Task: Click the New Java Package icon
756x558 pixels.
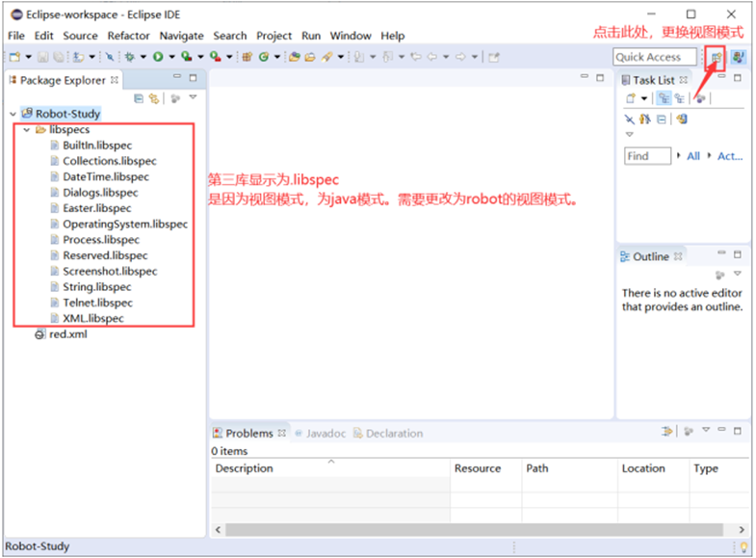Action: [247, 57]
